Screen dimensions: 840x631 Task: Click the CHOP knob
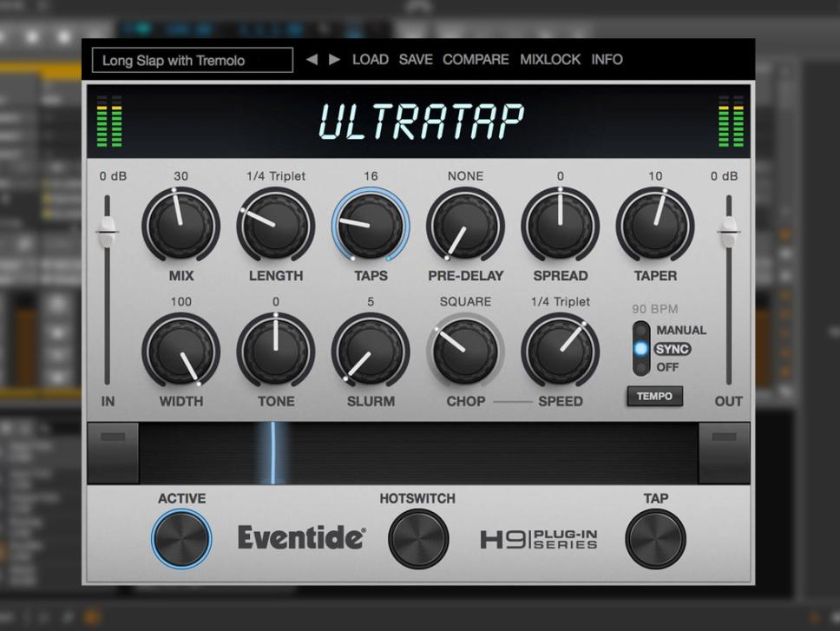[465, 352]
